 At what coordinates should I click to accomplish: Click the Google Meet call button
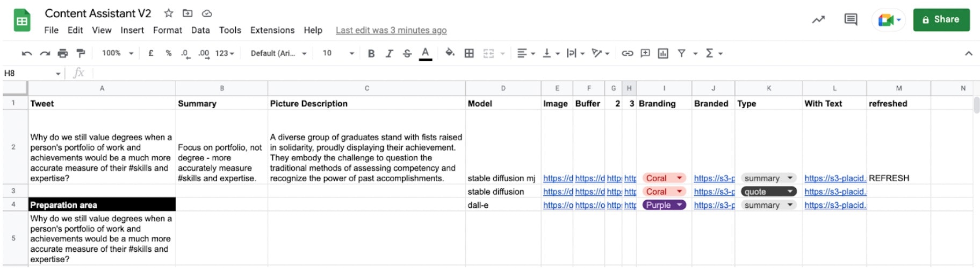pyautogui.click(x=888, y=20)
